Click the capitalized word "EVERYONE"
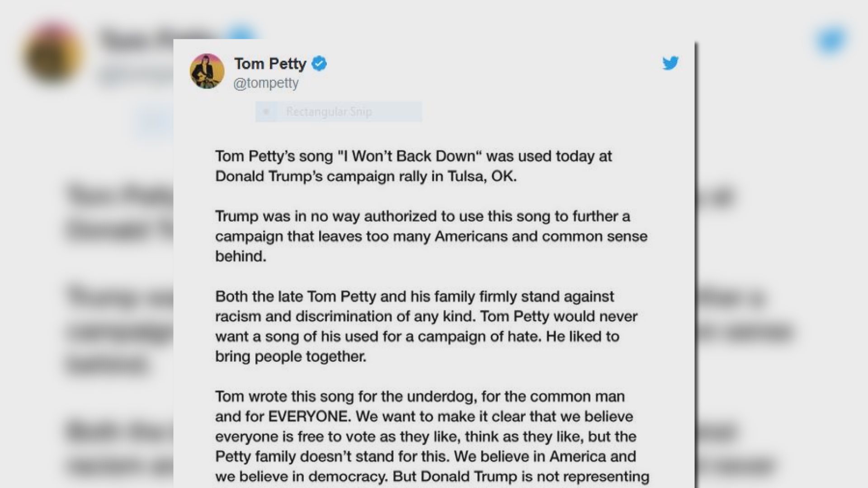The width and height of the screenshot is (868, 488). point(309,417)
